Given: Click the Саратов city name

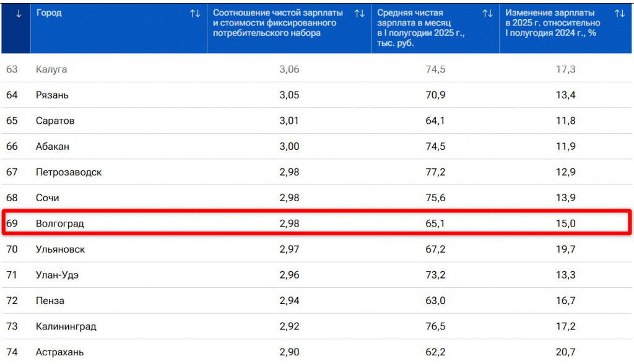Looking at the screenshot, I should pos(55,121).
